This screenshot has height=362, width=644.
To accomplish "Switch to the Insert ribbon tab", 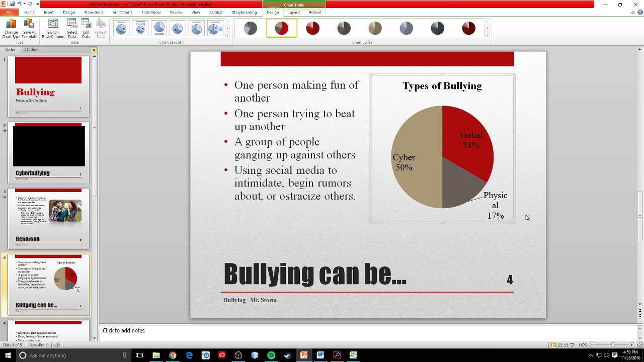I will click(49, 12).
